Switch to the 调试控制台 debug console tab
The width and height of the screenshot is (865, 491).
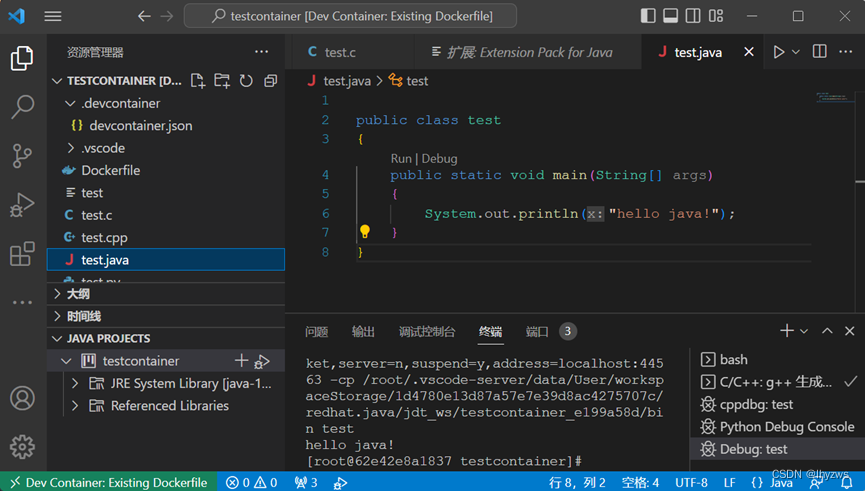click(427, 332)
